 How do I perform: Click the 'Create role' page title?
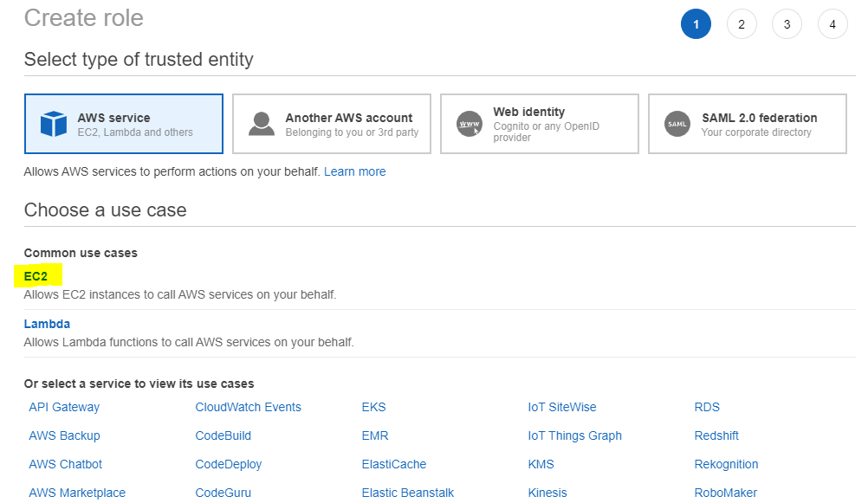pos(83,17)
